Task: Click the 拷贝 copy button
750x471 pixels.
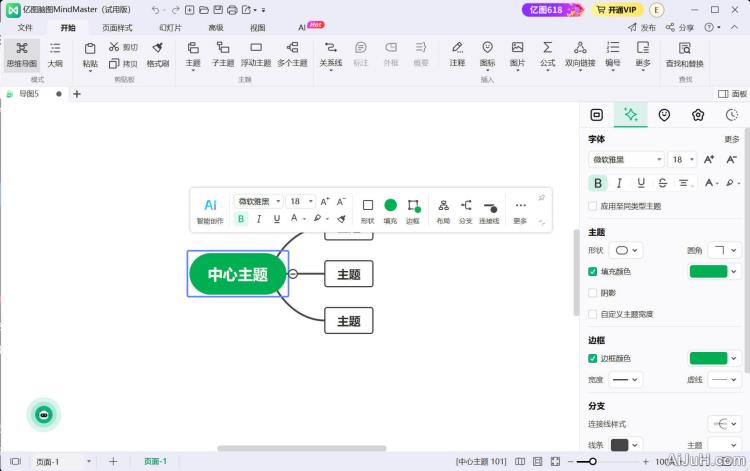Action: tap(123, 63)
